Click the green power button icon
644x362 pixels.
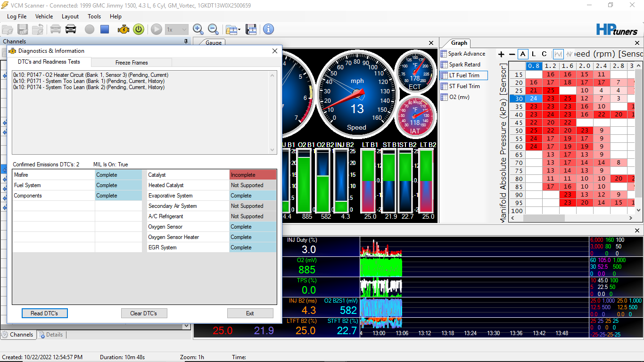click(x=138, y=29)
